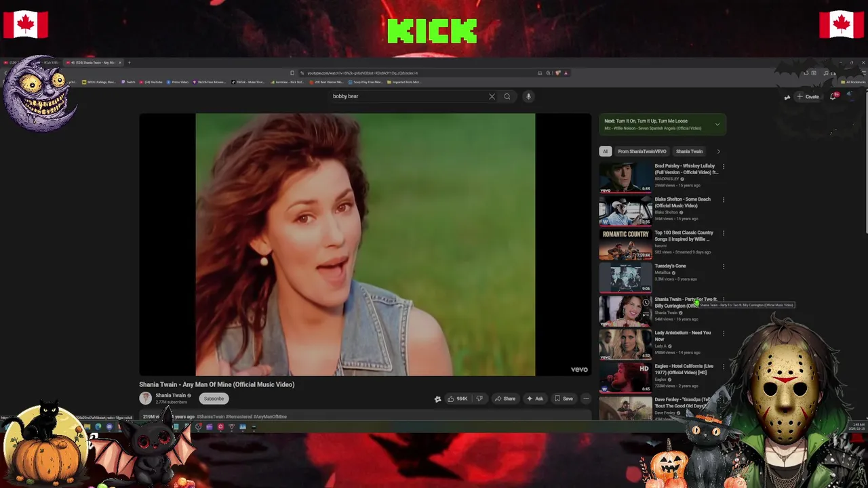This screenshot has width=868, height=488.
Task: Click the Ask button under the video
Action: click(535, 399)
